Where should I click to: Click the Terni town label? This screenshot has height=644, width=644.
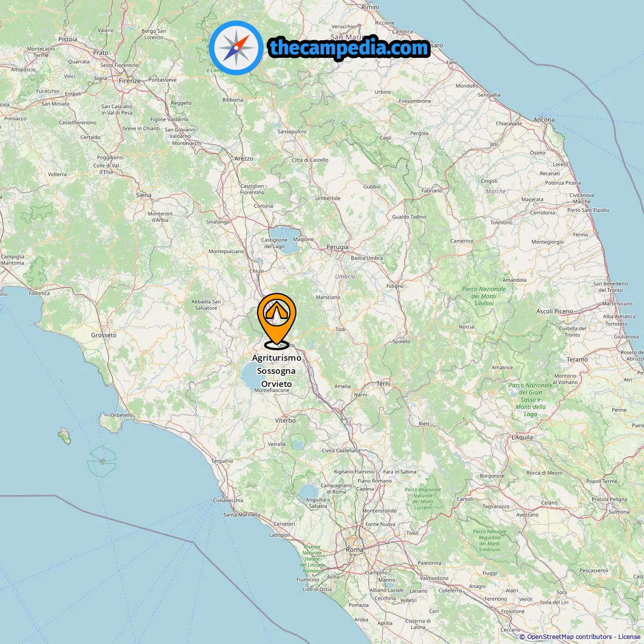383,383
